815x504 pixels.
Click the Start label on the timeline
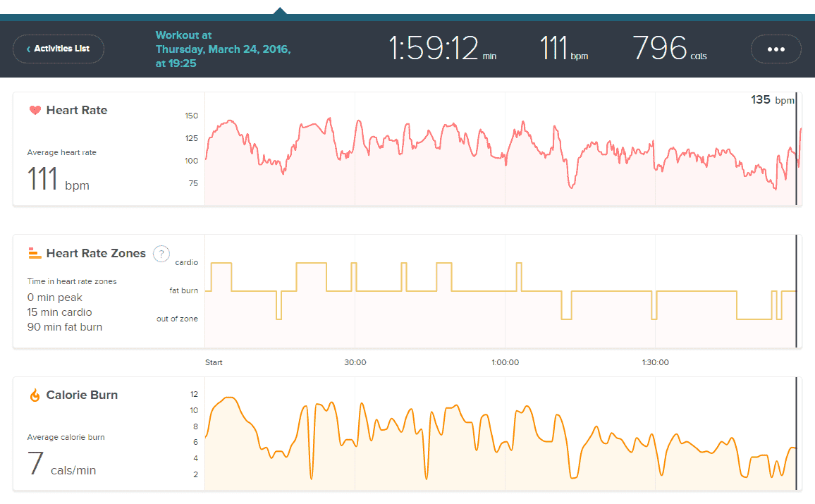coord(214,362)
